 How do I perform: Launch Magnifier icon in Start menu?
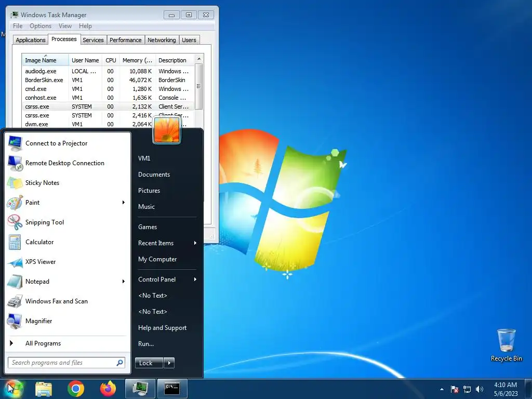15,321
